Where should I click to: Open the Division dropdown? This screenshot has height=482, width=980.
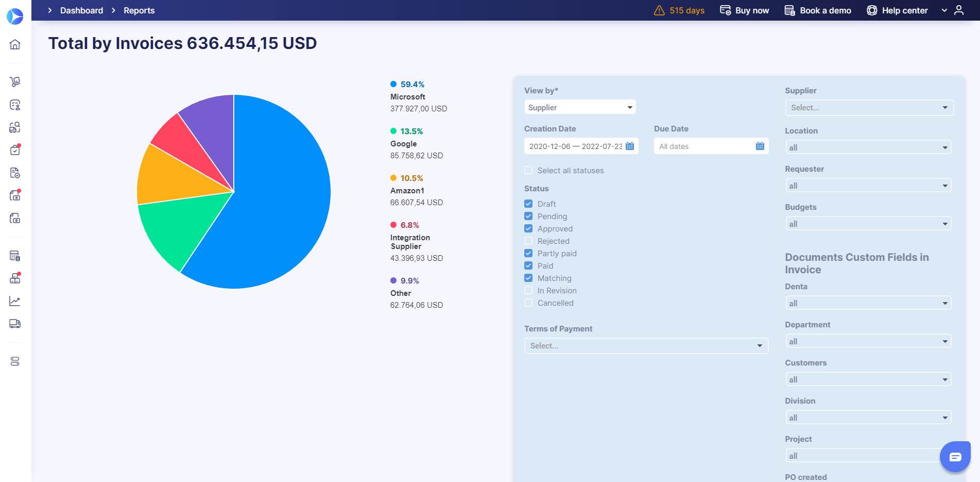coord(868,418)
